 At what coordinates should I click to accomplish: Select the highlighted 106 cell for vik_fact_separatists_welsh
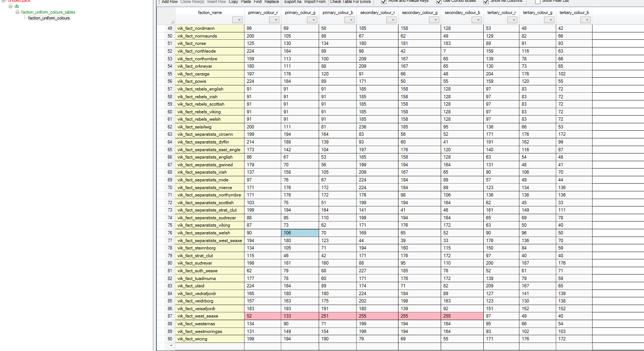click(x=300, y=233)
